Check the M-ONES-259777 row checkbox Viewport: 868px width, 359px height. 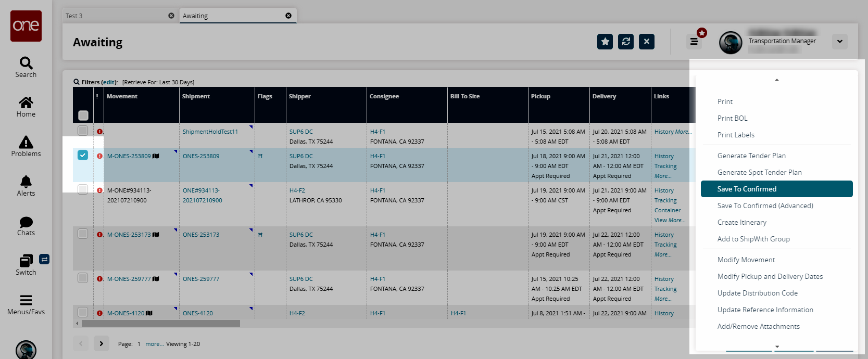click(83, 278)
